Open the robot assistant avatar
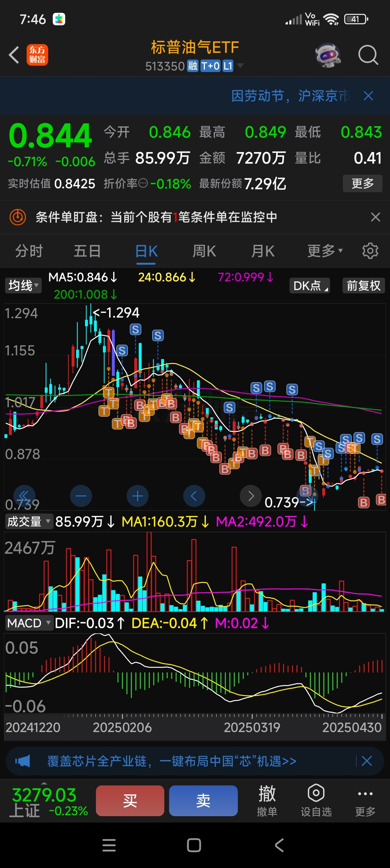This screenshot has height=868, width=390. click(x=328, y=55)
